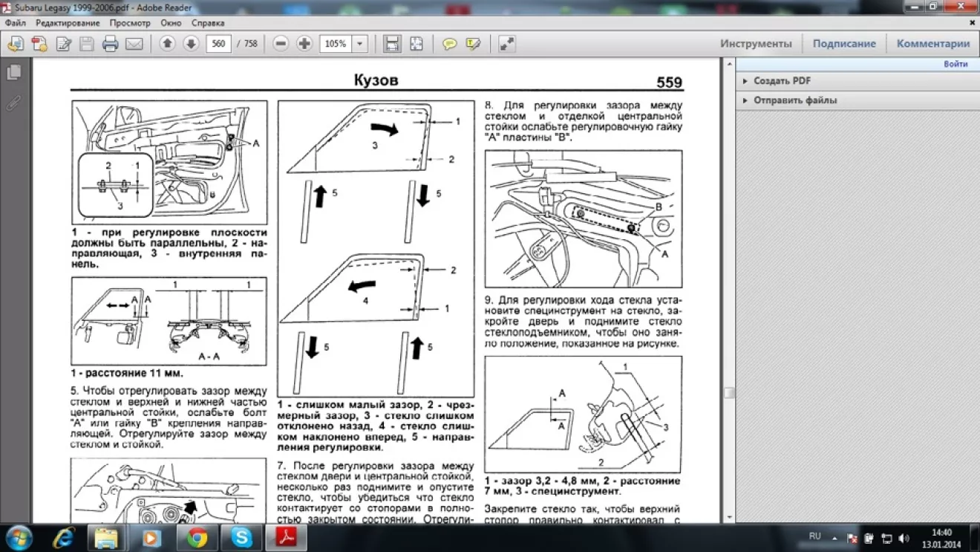980x552 pixels.
Task: Print the document using printer icon
Action: click(111, 45)
